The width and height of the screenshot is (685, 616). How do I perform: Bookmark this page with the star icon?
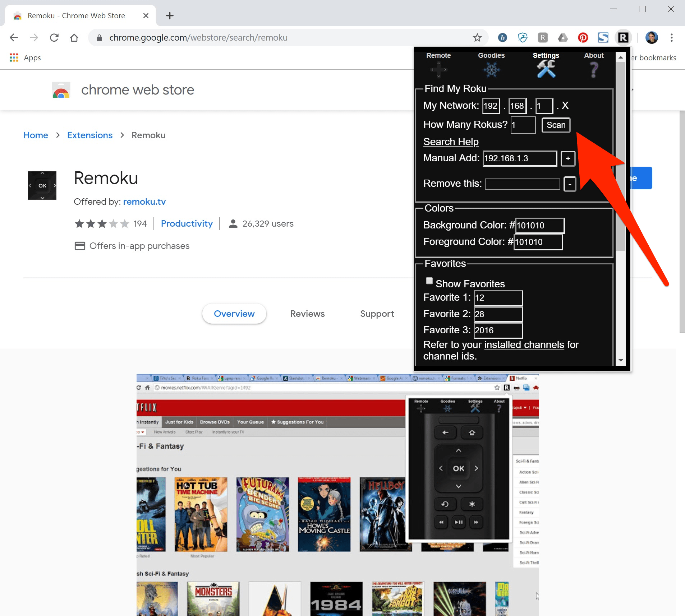click(x=477, y=37)
